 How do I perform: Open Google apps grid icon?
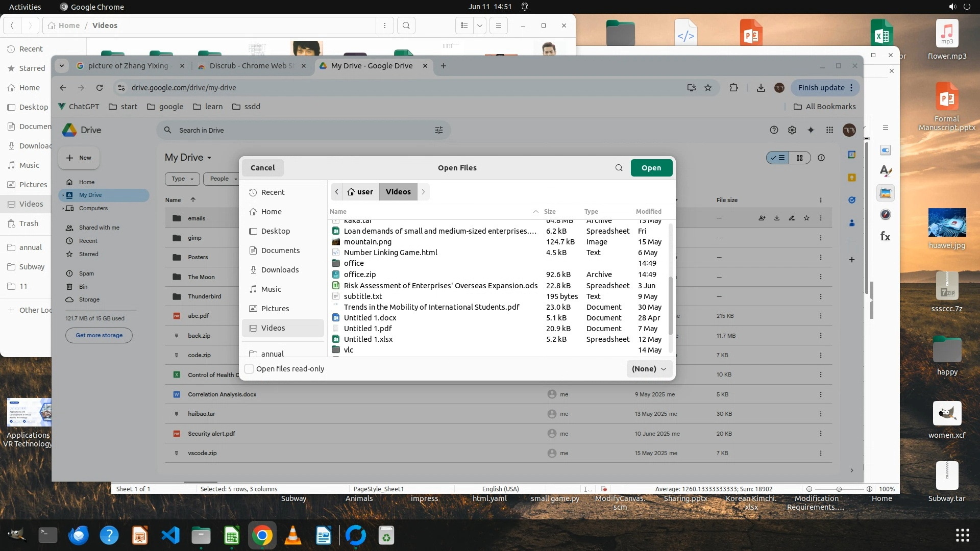829,130
